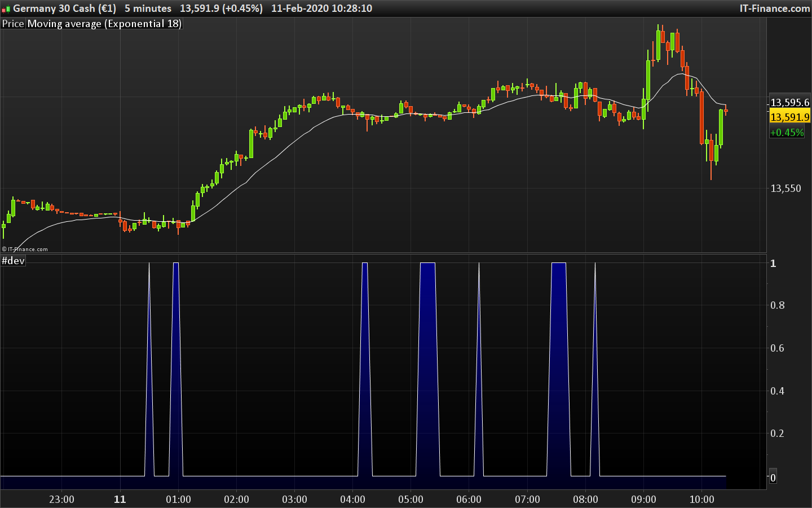This screenshot has width=812, height=508.
Task: Click the 04:00 time axis label
Action: (352, 500)
